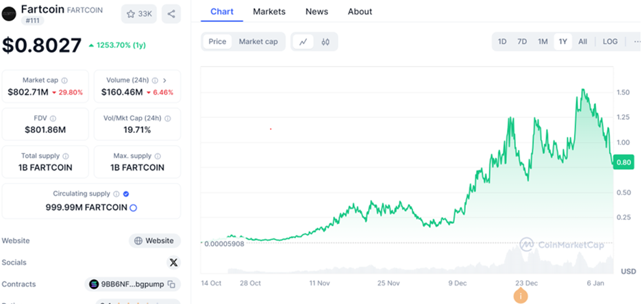The height and width of the screenshot is (304, 644).
Task: Switch to line chart view icon
Action: tap(303, 42)
